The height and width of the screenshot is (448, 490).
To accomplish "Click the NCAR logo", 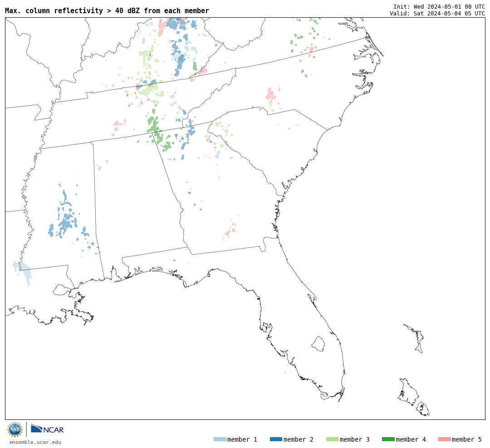I will click(x=47, y=429).
